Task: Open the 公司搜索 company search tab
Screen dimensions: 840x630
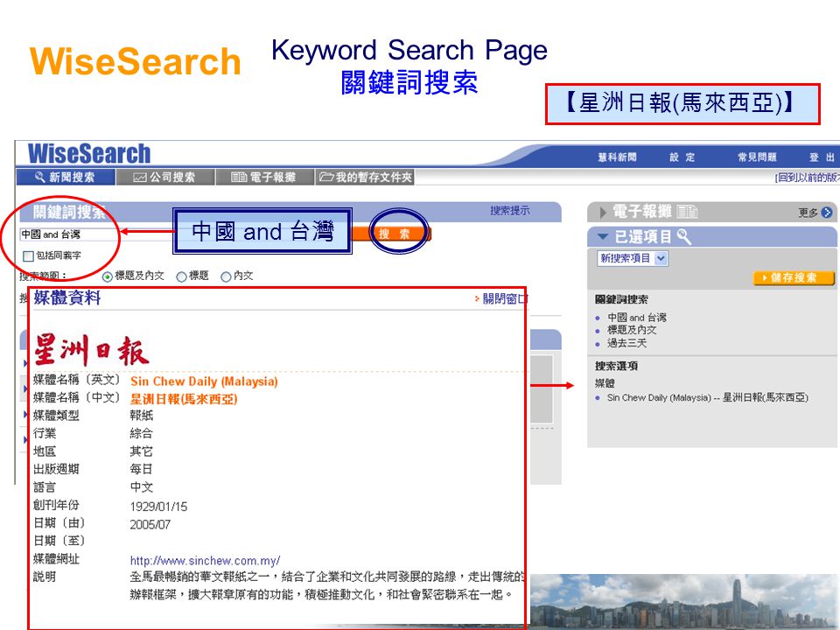Action: click(165, 177)
